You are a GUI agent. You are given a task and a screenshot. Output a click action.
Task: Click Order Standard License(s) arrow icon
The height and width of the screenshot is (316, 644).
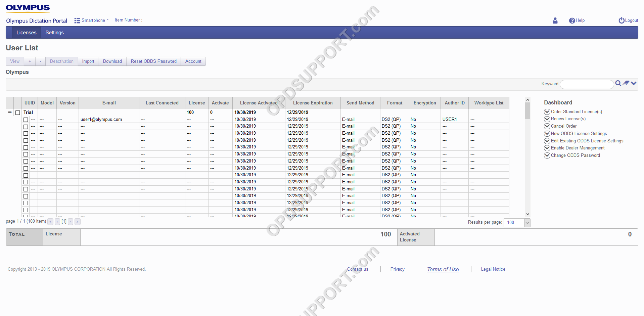click(547, 112)
